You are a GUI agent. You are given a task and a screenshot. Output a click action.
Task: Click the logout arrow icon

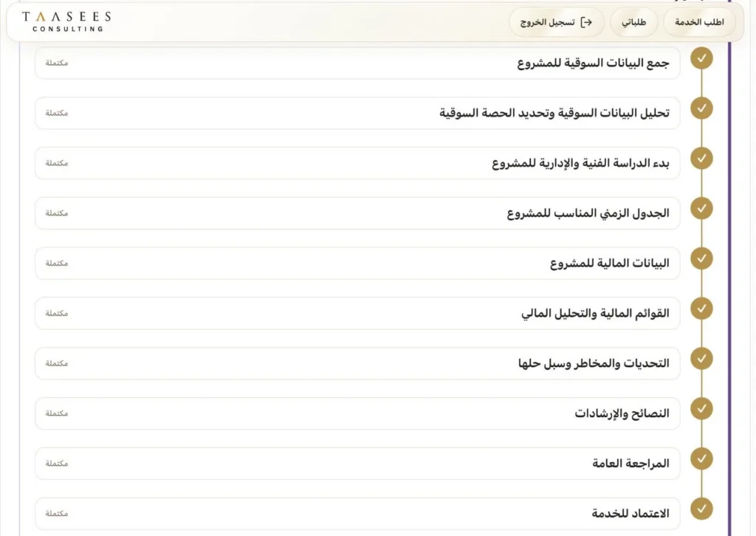point(586,22)
